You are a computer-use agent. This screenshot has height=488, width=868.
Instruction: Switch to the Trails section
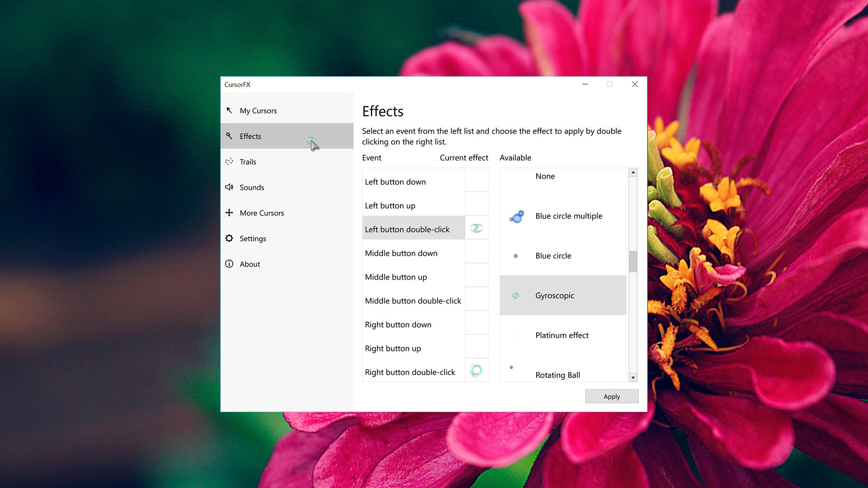tap(248, 162)
